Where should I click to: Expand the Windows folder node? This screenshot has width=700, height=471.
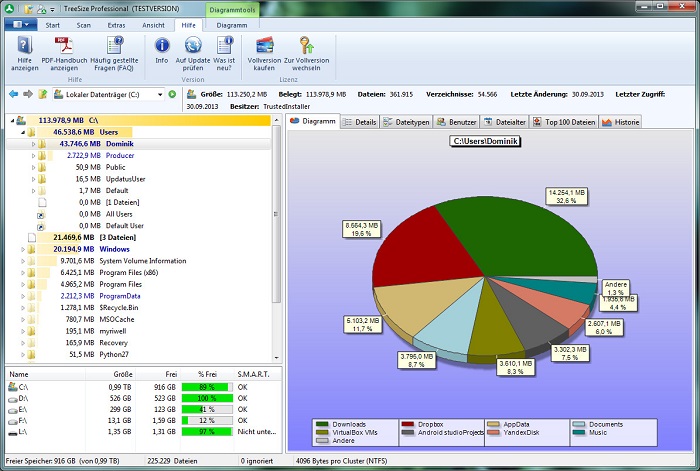[x=23, y=250]
